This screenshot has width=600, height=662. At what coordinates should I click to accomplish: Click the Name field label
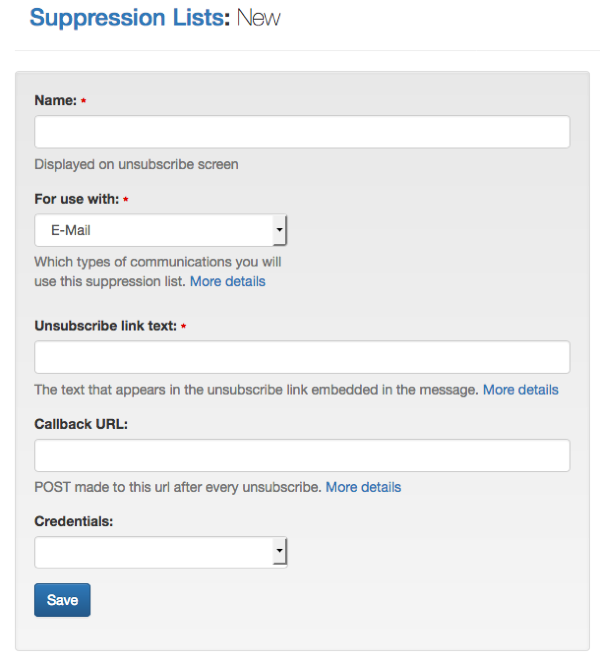coord(55,100)
